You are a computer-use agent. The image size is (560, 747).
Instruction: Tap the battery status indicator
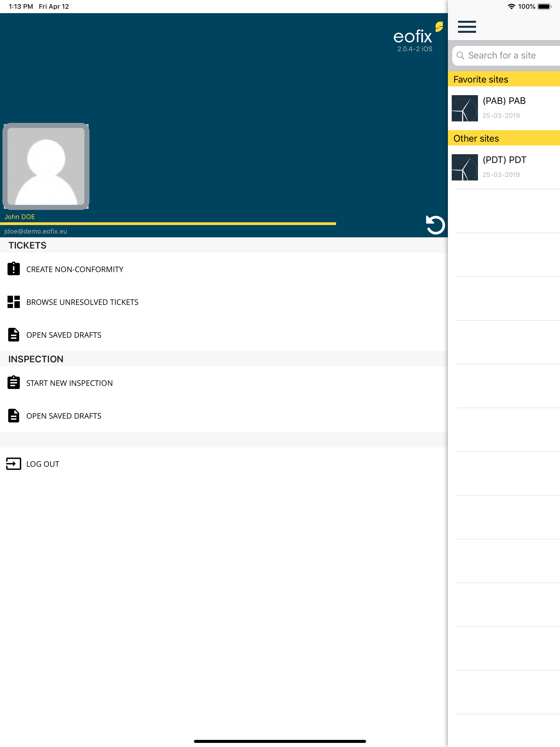(x=544, y=6)
